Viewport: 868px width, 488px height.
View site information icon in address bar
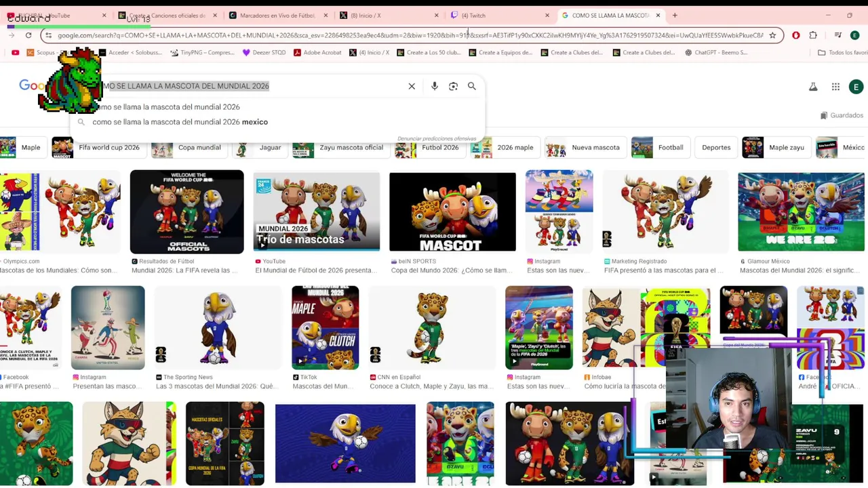click(x=47, y=35)
